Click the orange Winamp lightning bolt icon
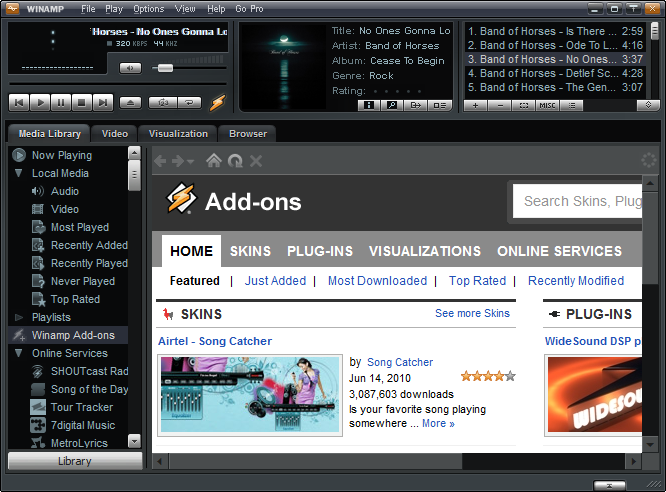Viewport: 666px width, 492px height. point(217,102)
